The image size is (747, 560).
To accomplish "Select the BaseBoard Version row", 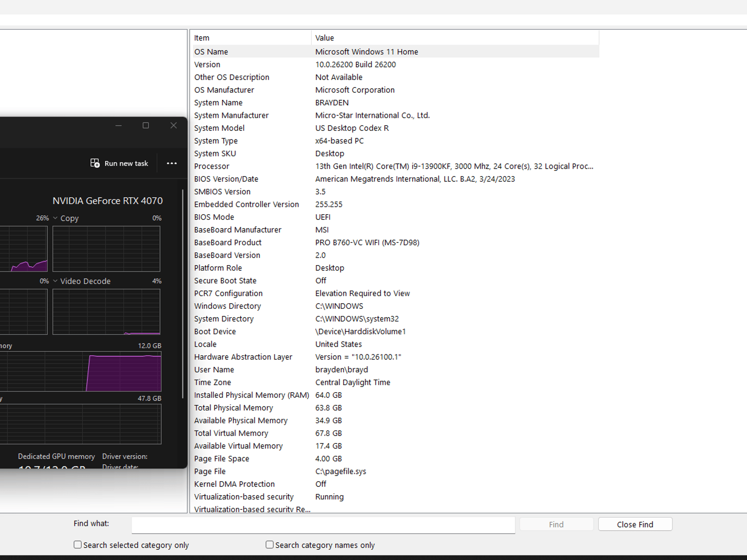I will (x=396, y=255).
